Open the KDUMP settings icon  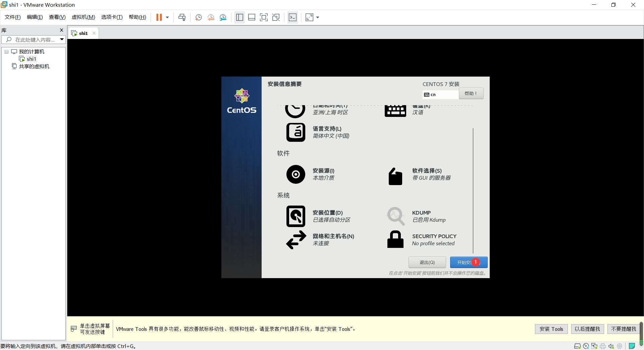[x=396, y=216]
